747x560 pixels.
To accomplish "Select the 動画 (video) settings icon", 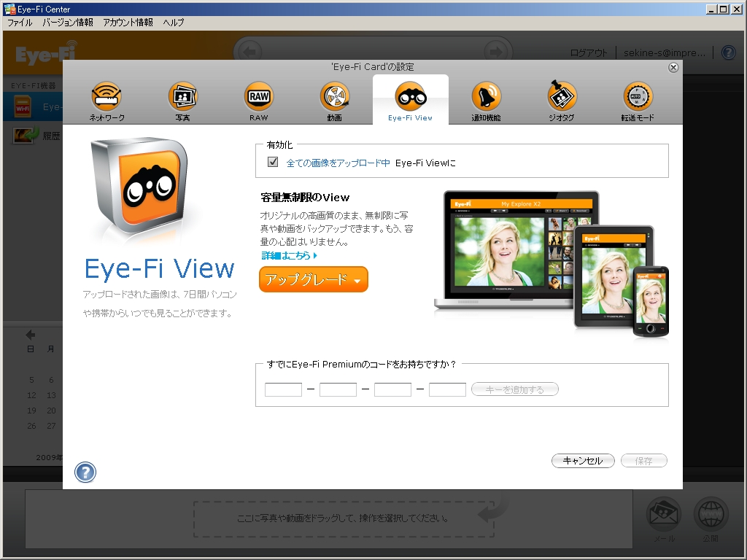I will point(334,96).
